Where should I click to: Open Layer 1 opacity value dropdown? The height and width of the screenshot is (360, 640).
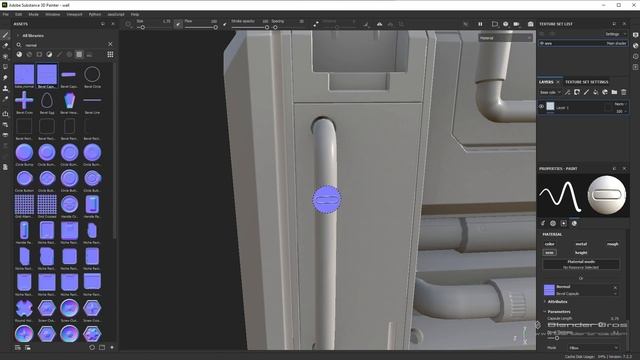tap(621, 111)
